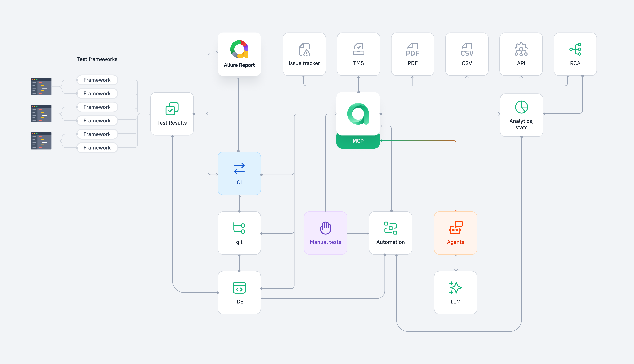Viewport: 634px width, 364px height.
Task: Click the Analytics pie chart icon
Action: click(x=522, y=107)
